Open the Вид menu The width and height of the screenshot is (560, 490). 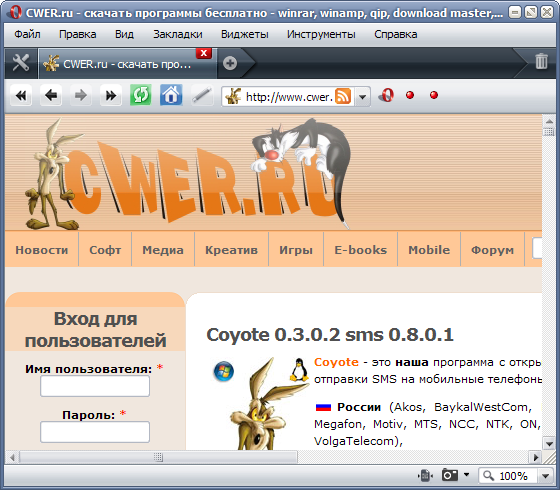(x=124, y=34)
